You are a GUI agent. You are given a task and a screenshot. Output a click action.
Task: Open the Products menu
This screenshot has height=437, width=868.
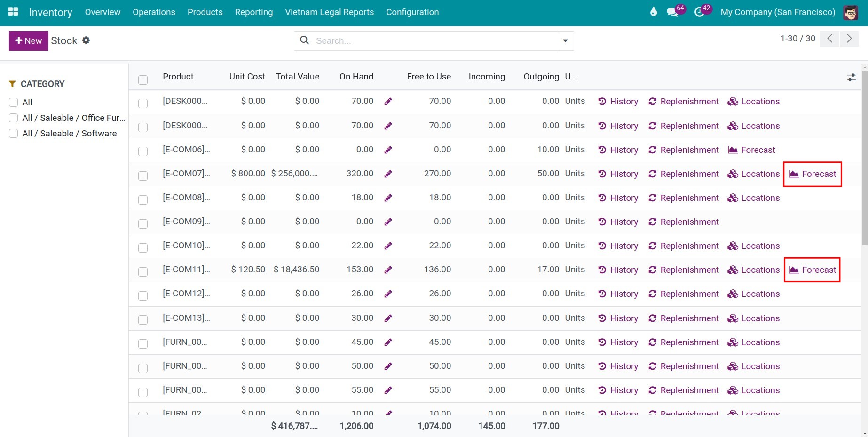click(205, 12)
